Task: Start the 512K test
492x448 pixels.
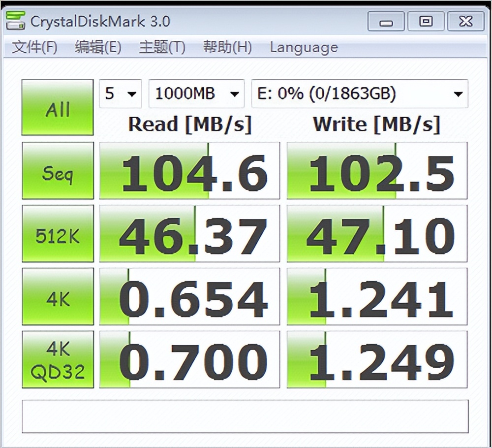Action: click(58, 234)
